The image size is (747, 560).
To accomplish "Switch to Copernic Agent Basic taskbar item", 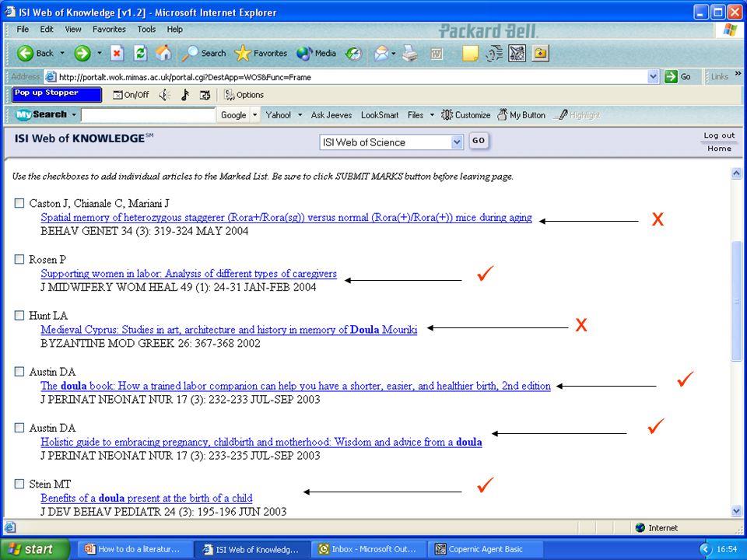I will (x=486, y=549).
